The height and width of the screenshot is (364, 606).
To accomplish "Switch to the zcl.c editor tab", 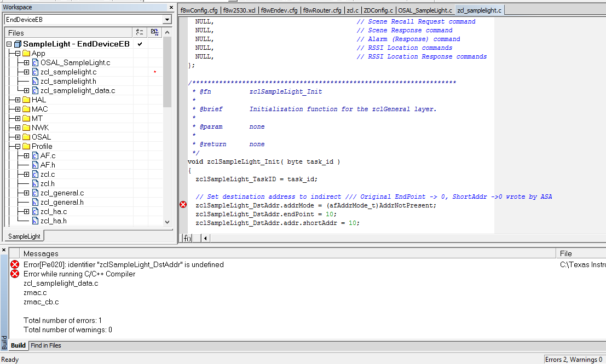I will pyautogui.click(x=353, y=10).
